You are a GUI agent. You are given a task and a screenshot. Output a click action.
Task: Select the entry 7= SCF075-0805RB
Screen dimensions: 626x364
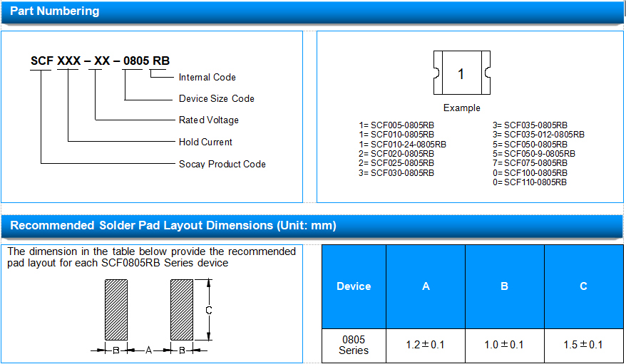(530, 163)
